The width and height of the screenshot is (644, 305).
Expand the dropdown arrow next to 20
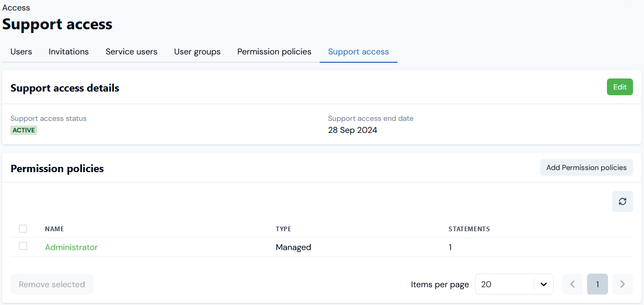tap(543, 284)
